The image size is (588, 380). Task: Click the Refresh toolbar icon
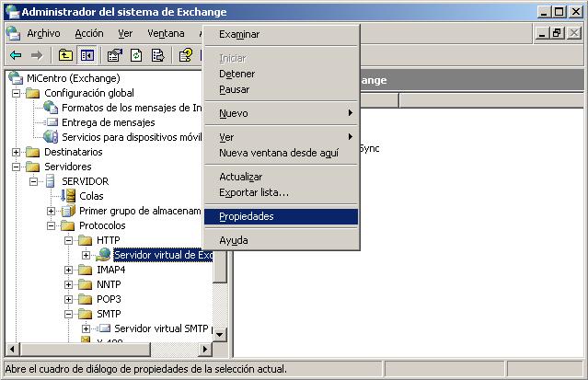(136, 55)
